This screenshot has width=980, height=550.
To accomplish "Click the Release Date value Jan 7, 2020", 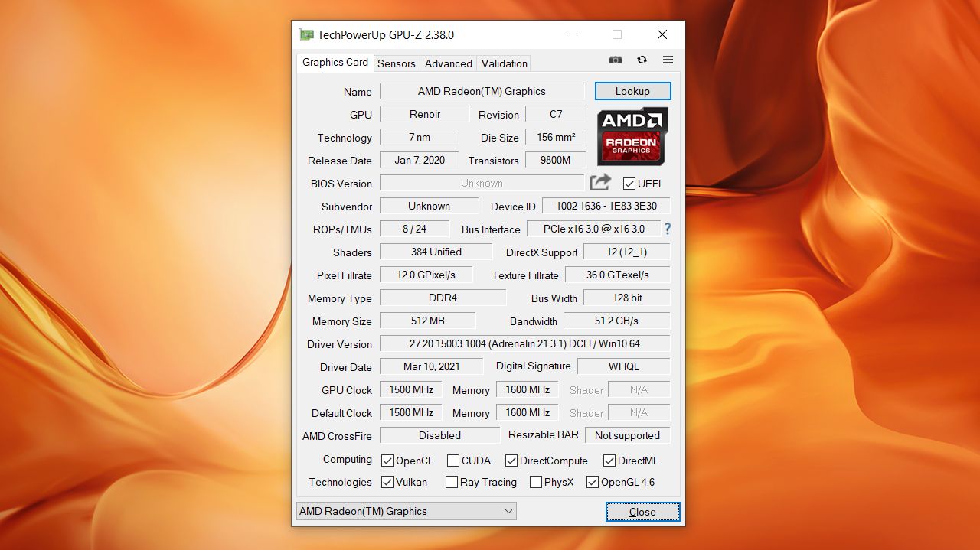I will tap(419, 160).
